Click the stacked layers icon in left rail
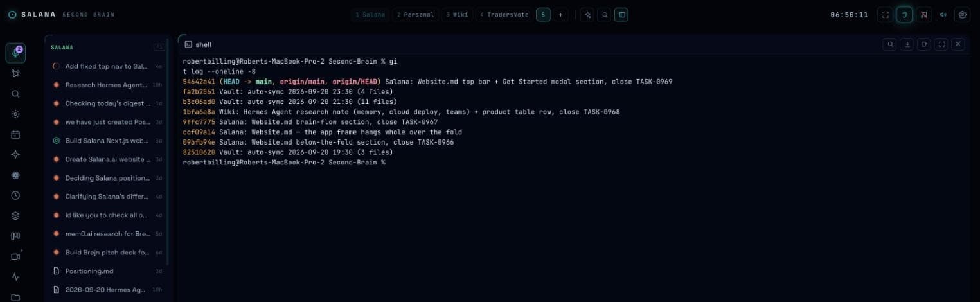 (x=15, y=216)
